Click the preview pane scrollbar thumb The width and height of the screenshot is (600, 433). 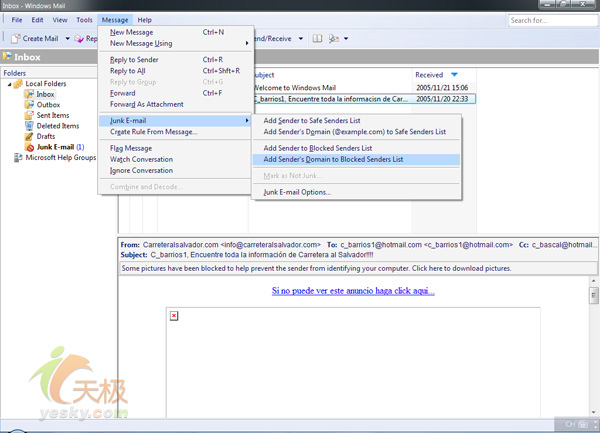(x=593, y=295)
